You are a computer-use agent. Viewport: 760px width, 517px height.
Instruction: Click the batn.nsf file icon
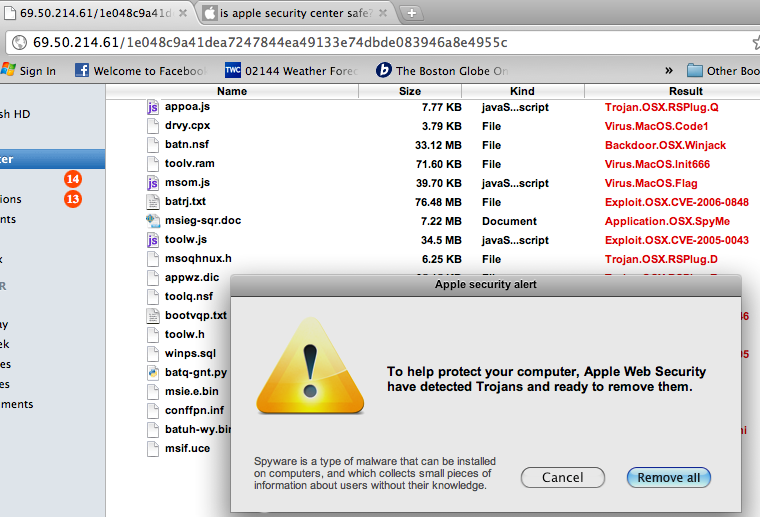(153, 145)
